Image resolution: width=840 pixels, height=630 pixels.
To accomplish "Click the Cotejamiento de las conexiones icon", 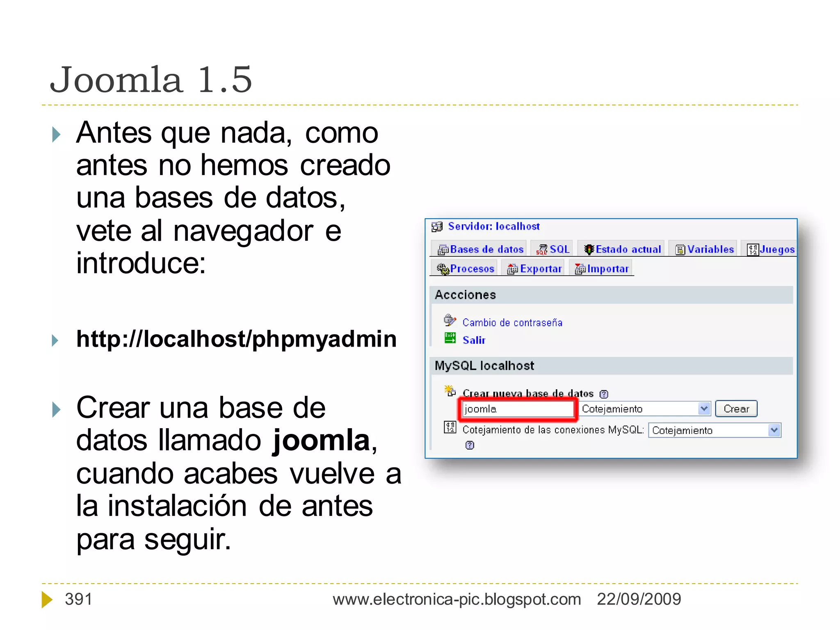I will pos(450,427).
